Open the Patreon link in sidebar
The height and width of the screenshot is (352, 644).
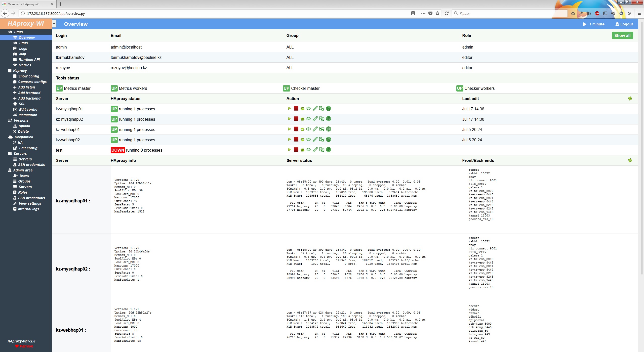[26, 346]
